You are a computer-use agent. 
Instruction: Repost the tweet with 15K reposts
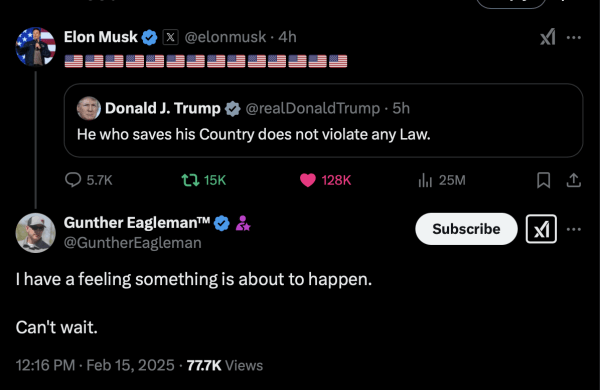pyautogui.click(x=204, y=180)
